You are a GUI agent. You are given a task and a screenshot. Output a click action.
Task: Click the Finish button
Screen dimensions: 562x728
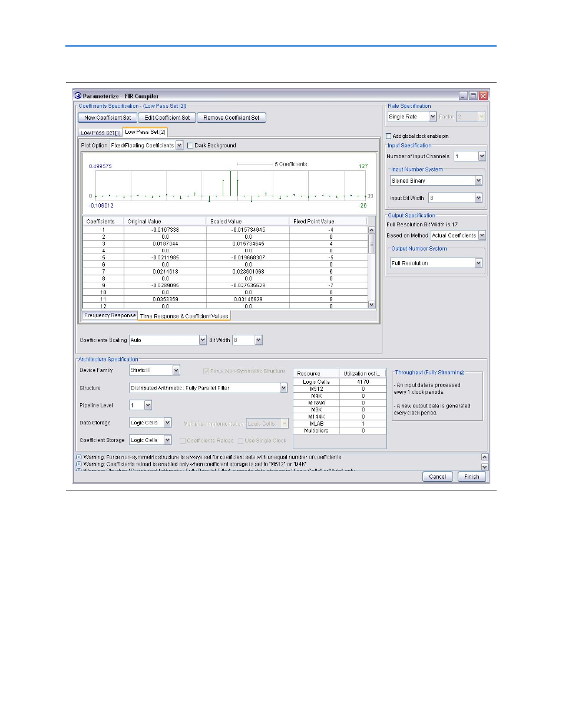[x=472, y=476]
